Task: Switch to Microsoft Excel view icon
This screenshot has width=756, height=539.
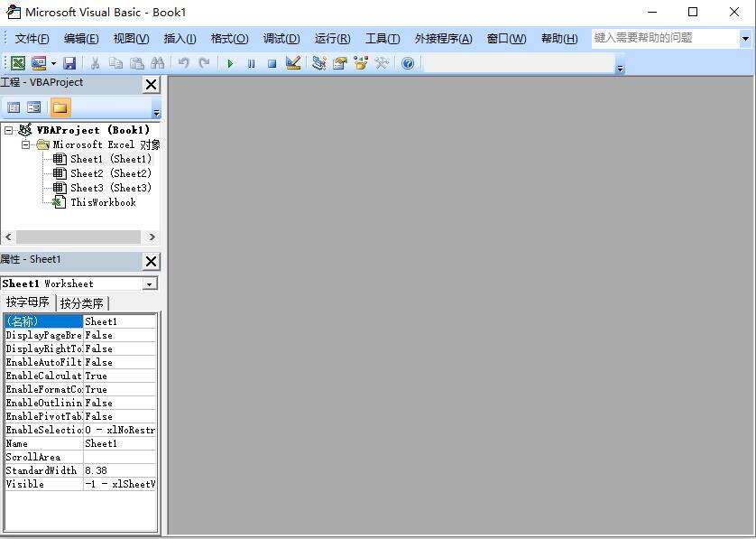Action: pos(18,63)
